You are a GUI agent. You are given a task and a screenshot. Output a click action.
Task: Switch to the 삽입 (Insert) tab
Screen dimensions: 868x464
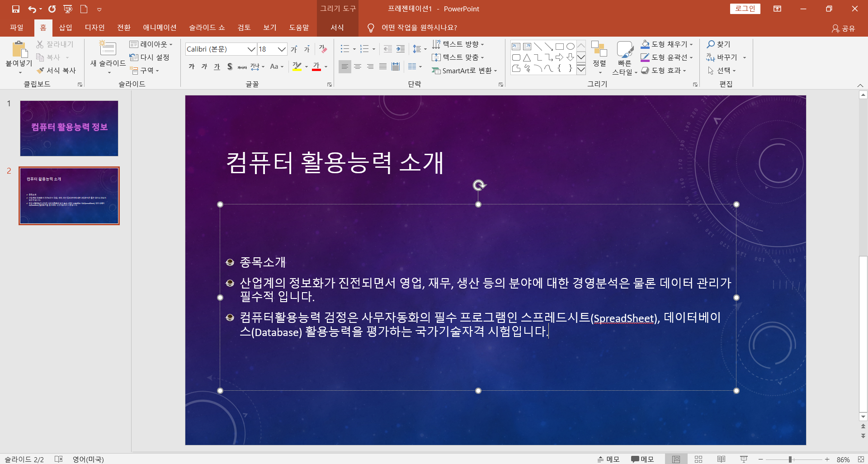click(66, 28)
